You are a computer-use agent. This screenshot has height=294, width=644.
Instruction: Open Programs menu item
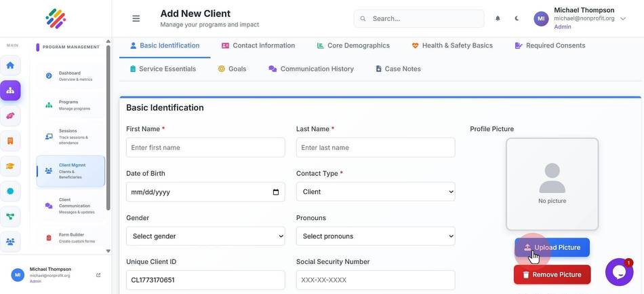[x=71, y=105]
